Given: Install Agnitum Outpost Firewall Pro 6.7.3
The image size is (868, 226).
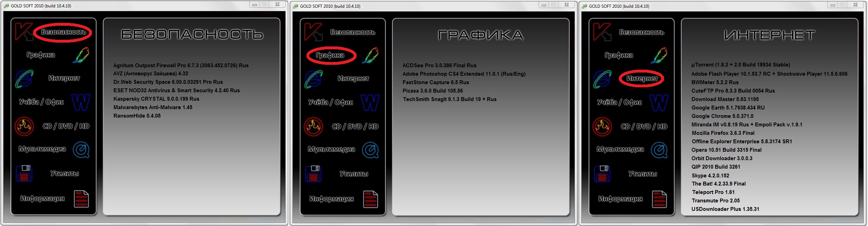Looking at the screenshot, I should coord(181,65).
